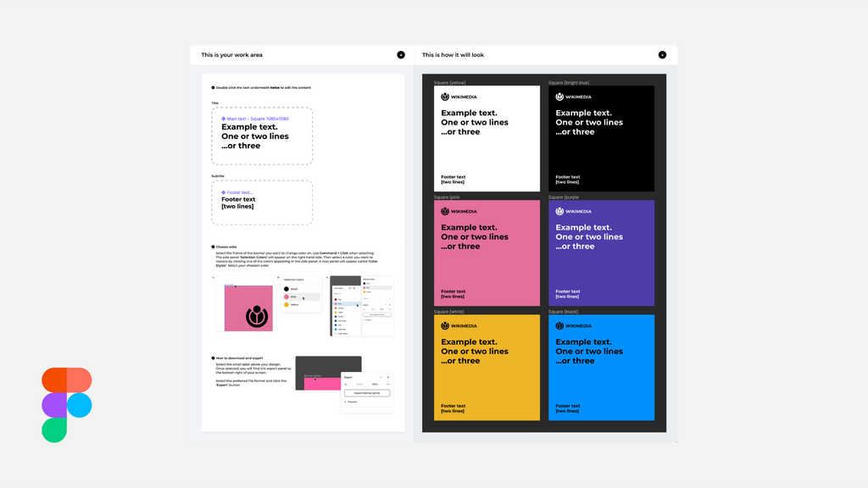Click round icon in 'This is how it will look' header
The image size is (868, 488).
point(662,55)
